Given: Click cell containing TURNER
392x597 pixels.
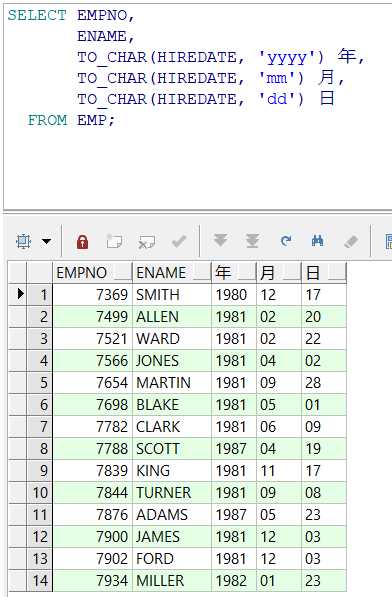Looking at the screenshot, I should point(172,493).
